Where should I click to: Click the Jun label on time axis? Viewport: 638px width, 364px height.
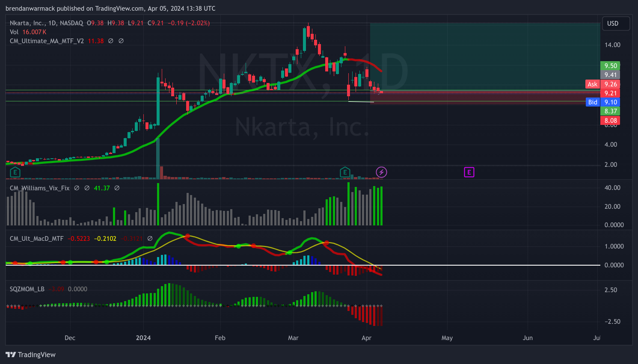tap(528, 338)
